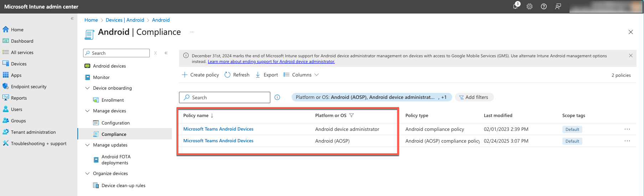Open first Microsoft Teams Android Devices policy
This screenshot has width=644, height=196.
(x=218, y=129)
